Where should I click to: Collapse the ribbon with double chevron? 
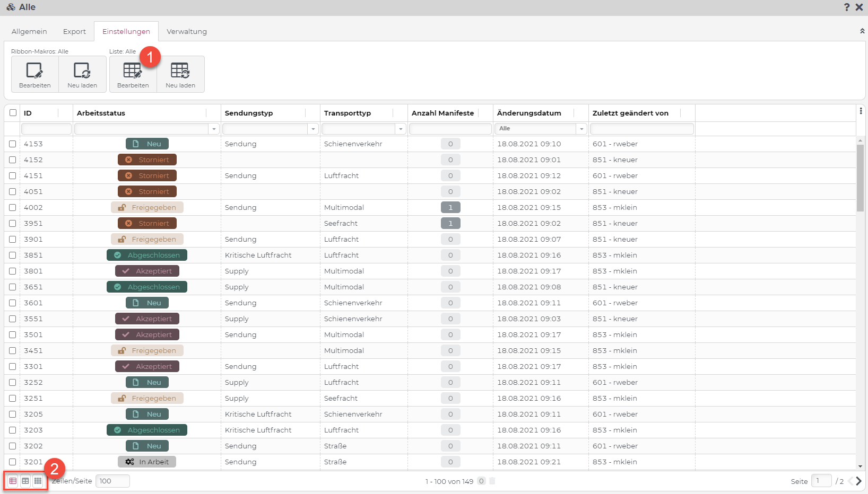(862, 31)
